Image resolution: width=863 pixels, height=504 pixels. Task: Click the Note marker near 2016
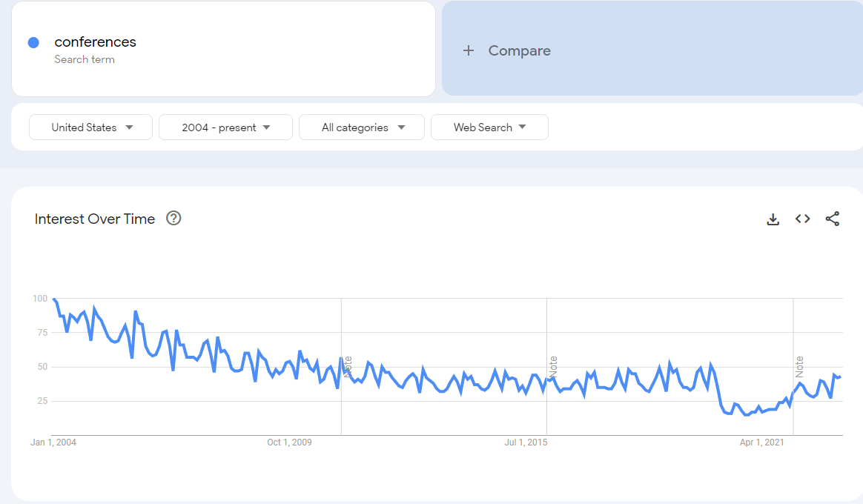[x=553, y=366]
